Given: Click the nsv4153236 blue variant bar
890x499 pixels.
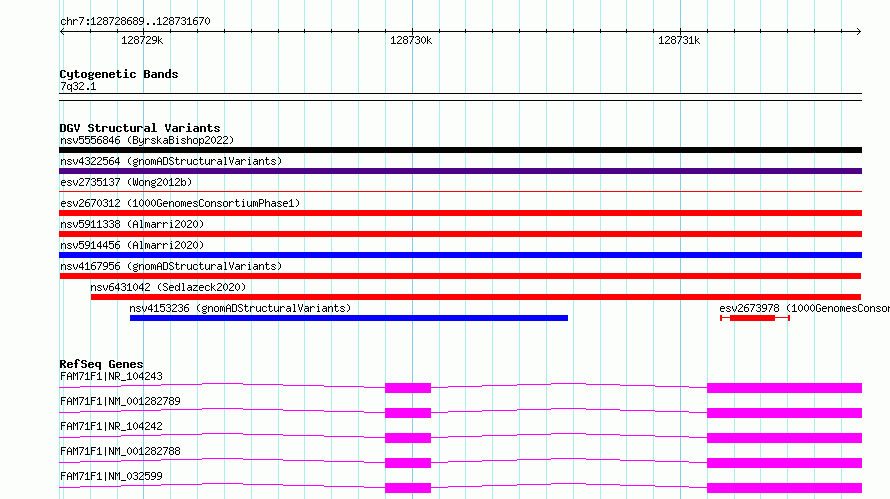Looking at the screenshot, I should click(349, 318).
